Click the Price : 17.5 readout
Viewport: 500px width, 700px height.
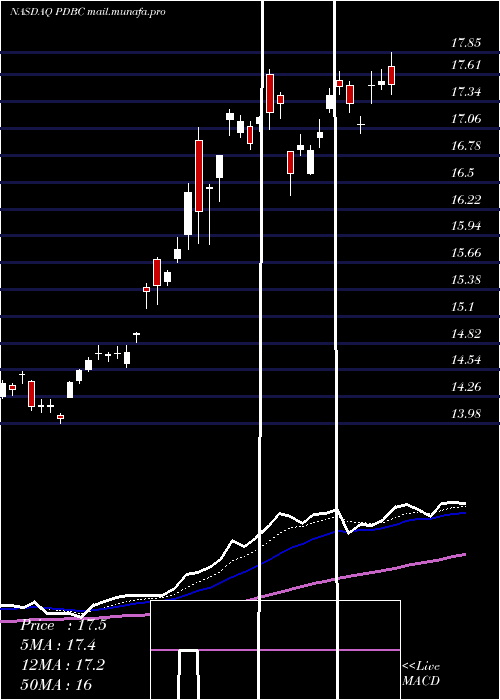(63, 625)
